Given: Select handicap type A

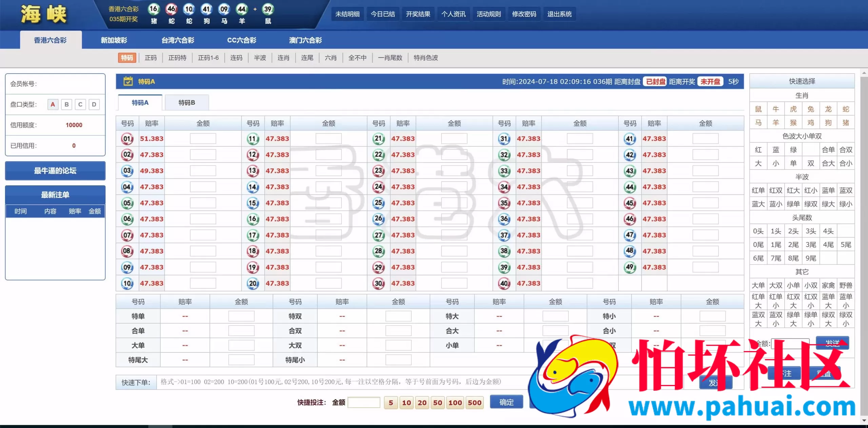Looking at the screenshot, I should 53,104.
